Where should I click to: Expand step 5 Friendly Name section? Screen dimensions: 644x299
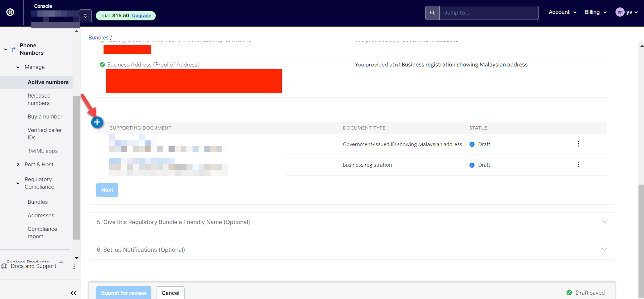pos(604,222)
